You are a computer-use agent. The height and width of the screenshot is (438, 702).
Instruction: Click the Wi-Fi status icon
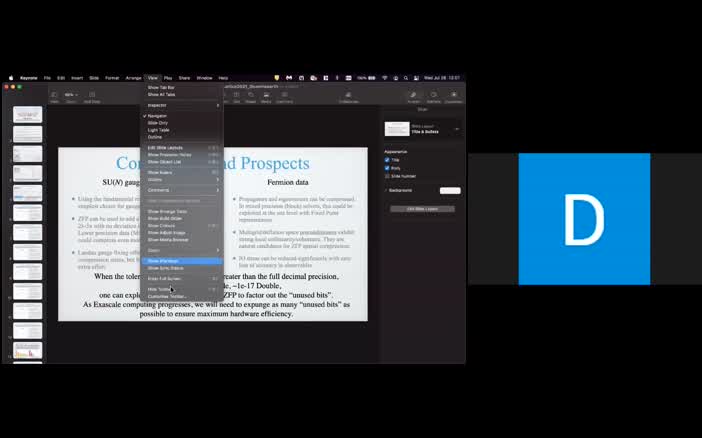385,78
